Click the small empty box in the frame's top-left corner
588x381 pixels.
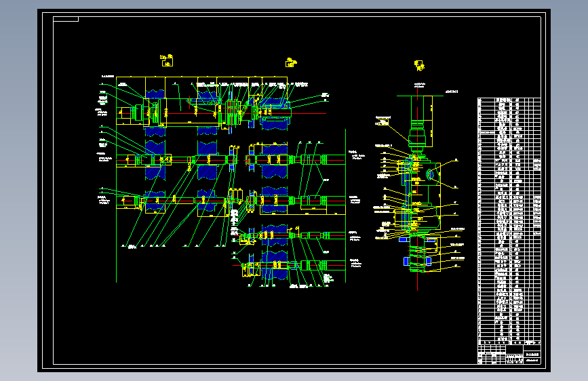point(66,19)
